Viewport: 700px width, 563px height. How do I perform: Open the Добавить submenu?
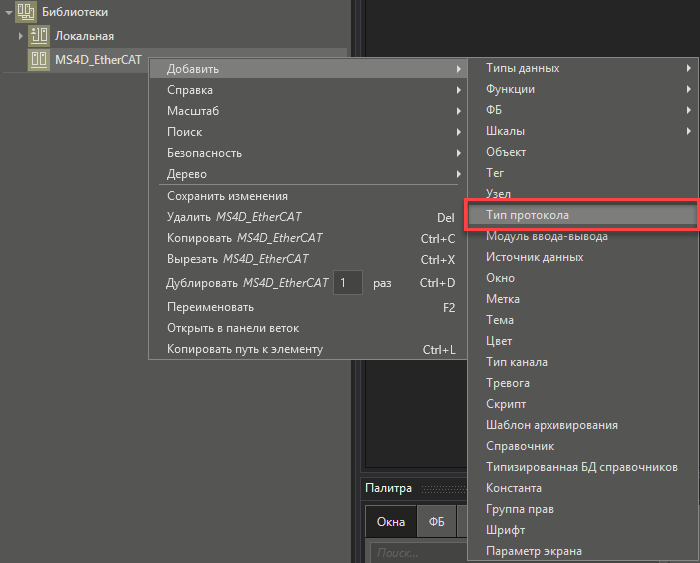click(308, 69)
